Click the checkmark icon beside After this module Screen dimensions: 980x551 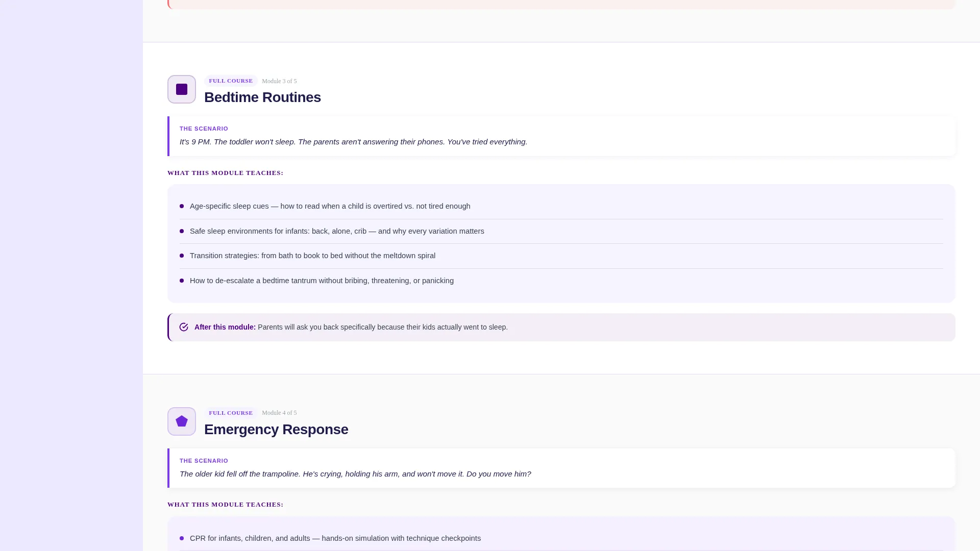(184, 327)
